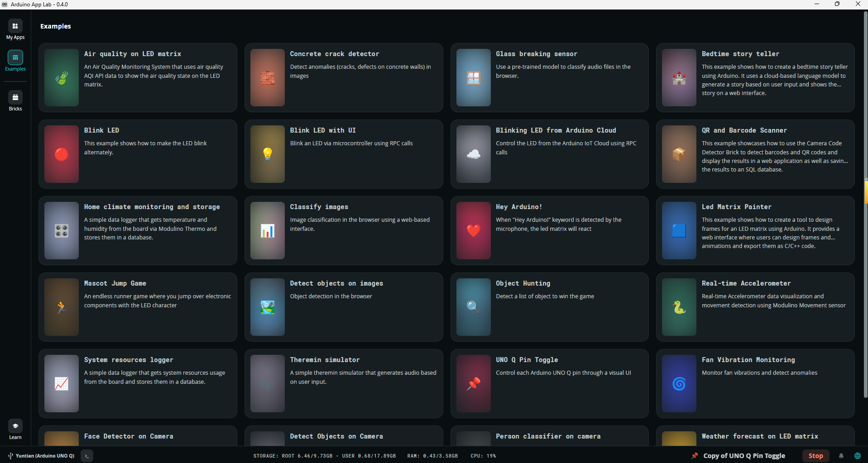Click the STORAGE usage readout in status bar
868x463 pixels.
point(325,456)
